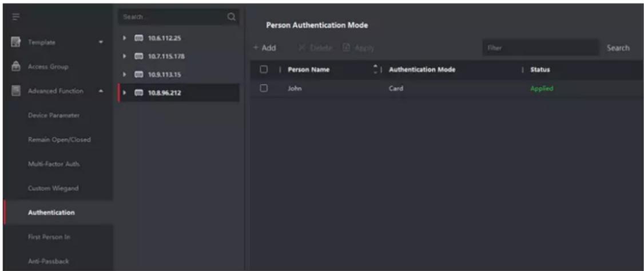Click the Search button next to Filter
644x271 pixels.
pyautogui.click(x=618, y=48)
